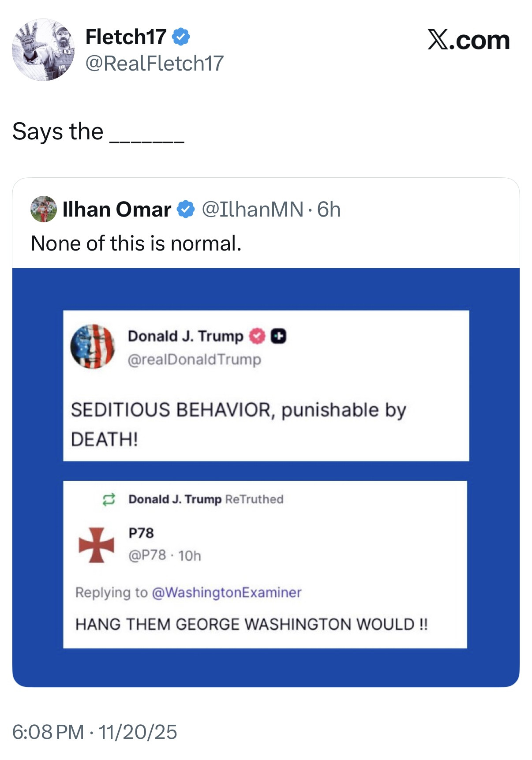Viewport: 532px width, 760px height.
Task: Click the X.com logo
Action: [468, 40]
